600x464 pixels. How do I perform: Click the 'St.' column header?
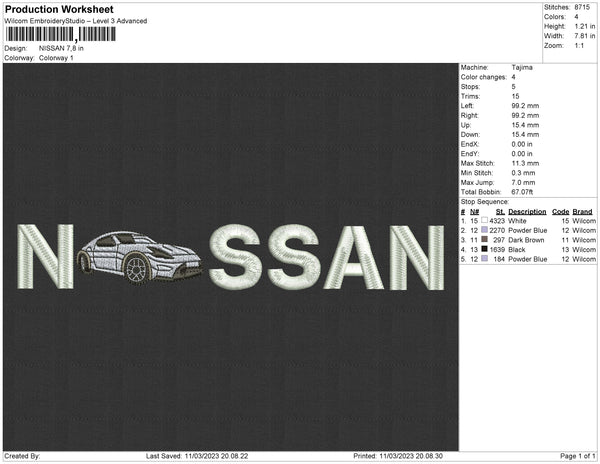tap(501, 212)
